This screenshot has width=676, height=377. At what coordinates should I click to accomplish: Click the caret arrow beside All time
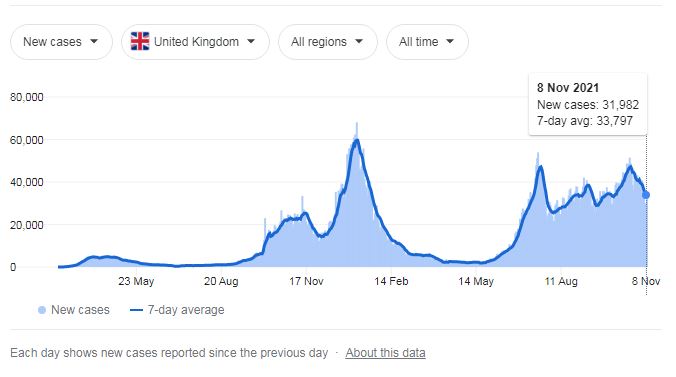(450, 41)
